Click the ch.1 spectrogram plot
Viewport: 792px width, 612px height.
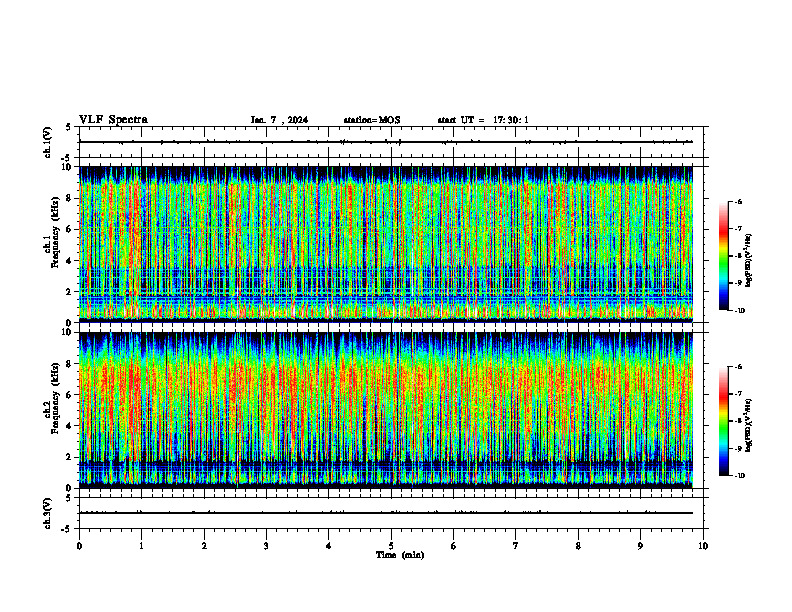click(386, 244)
